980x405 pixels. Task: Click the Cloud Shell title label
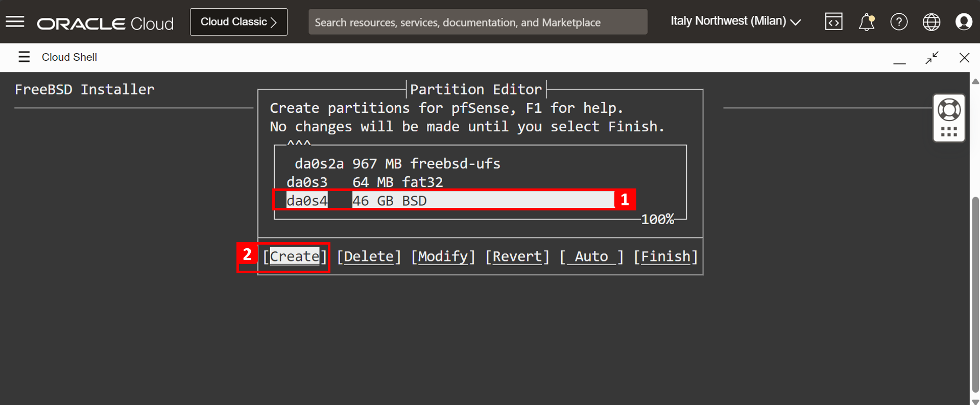pyautogui.click(x=69, y=57)
